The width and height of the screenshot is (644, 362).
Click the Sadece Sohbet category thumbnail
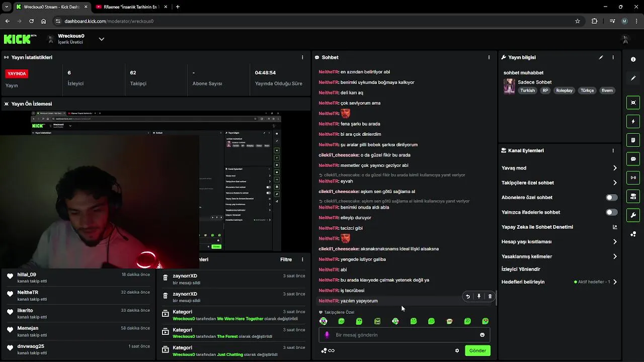coord(509,86)
